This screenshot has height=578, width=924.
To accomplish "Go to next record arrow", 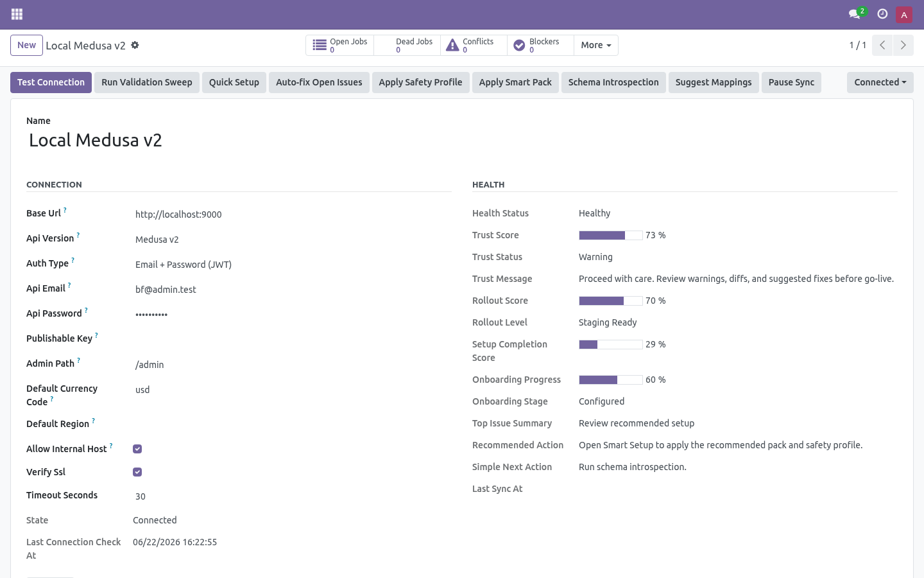I will (903, 45).
